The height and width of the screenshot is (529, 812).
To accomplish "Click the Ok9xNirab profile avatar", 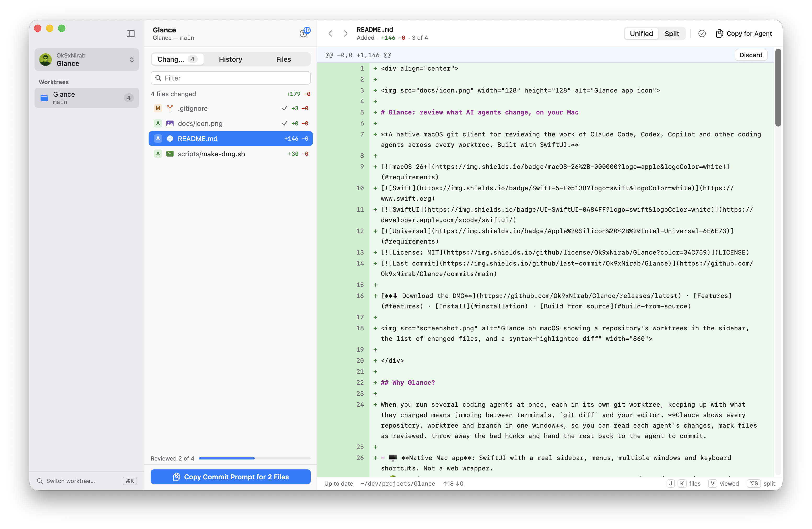I will tap(45, 60).
